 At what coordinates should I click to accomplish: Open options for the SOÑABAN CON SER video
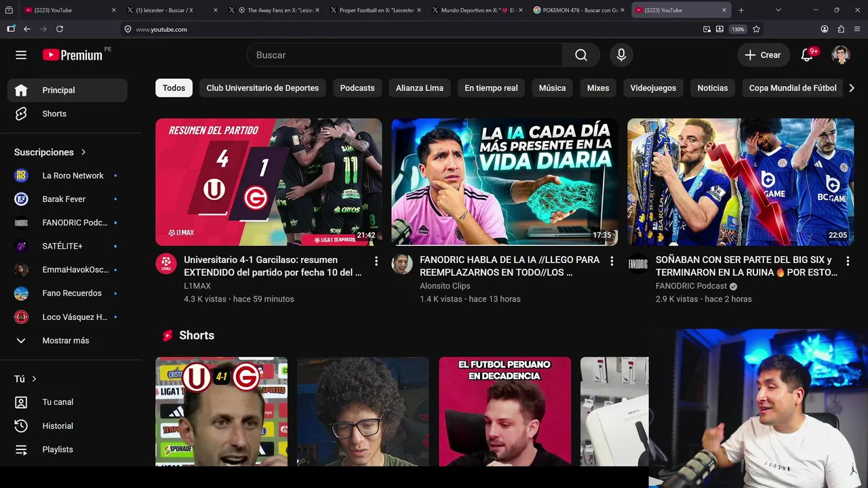point(848,261)
